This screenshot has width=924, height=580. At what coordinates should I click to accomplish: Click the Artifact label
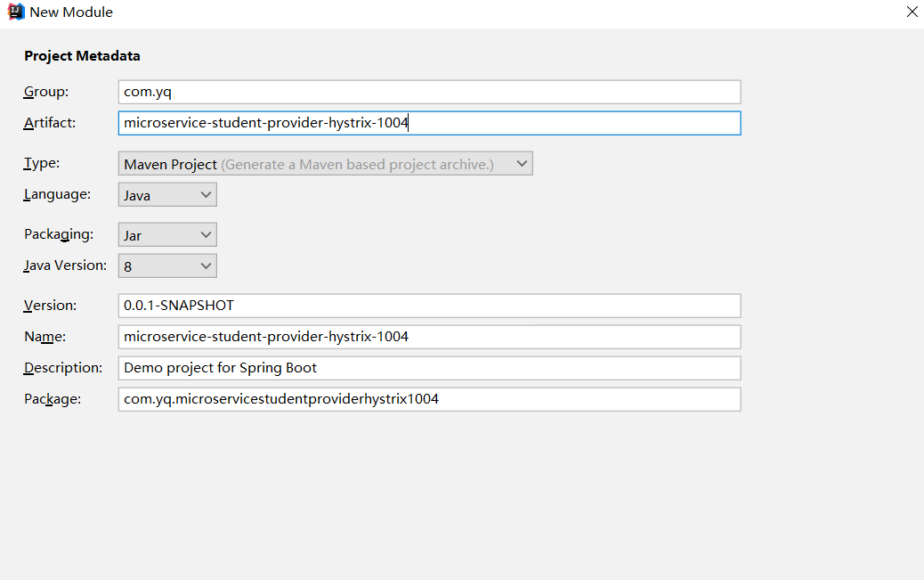coord(50,123)
